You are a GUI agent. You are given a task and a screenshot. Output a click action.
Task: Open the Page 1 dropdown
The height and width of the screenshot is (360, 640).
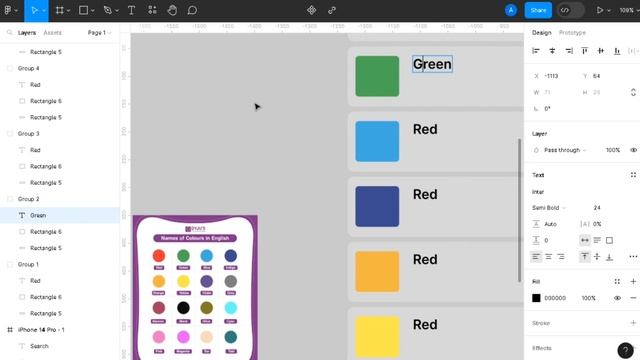(100, 33)
